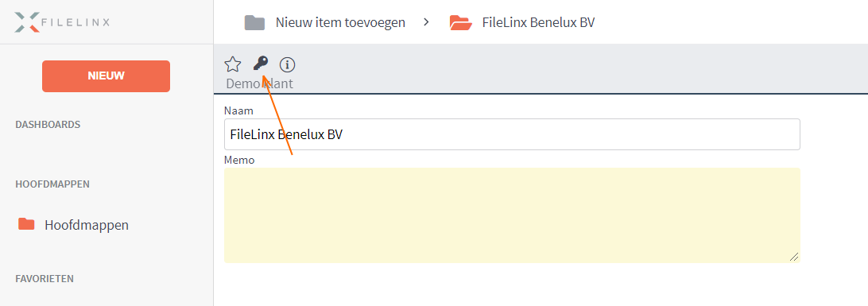
Task: Show item details using info icon
Action: pos(287,64)
